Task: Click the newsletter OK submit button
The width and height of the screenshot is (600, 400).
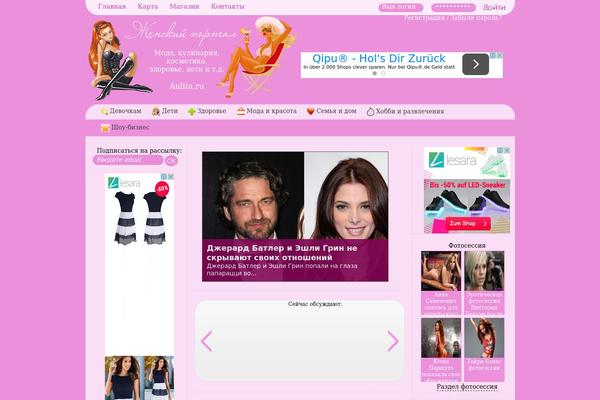Action: coord(171,161)
